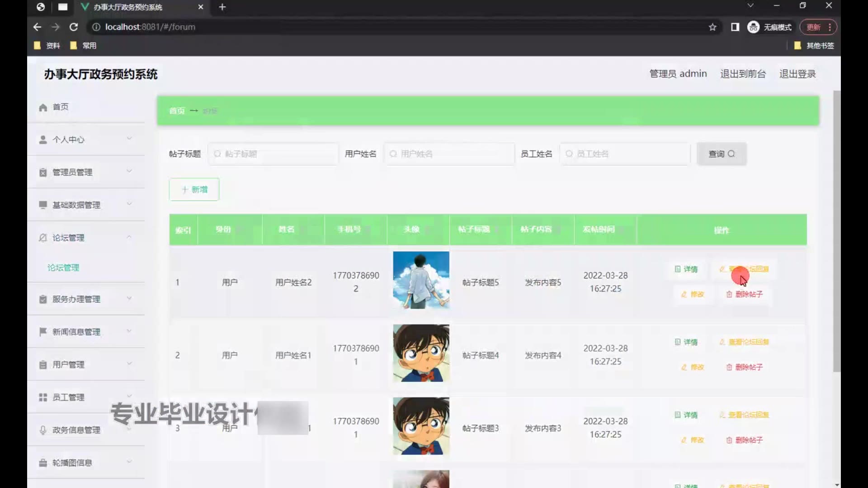Image resolution: width=868 pixels, height=488 pixels.
Task: Expand the 服务办理管理 menu chevron
Action: coord(129,298)
